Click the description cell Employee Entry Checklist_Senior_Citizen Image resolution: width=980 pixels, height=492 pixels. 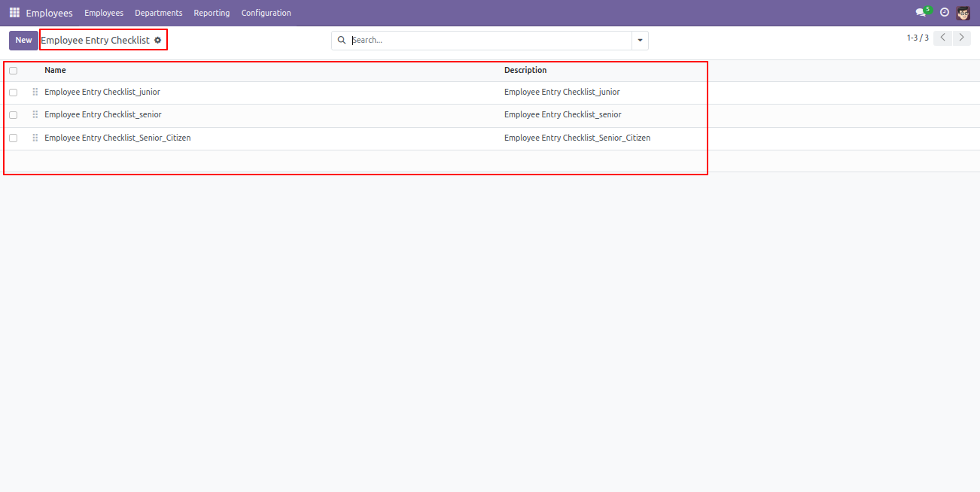click(x=577, y=138)
